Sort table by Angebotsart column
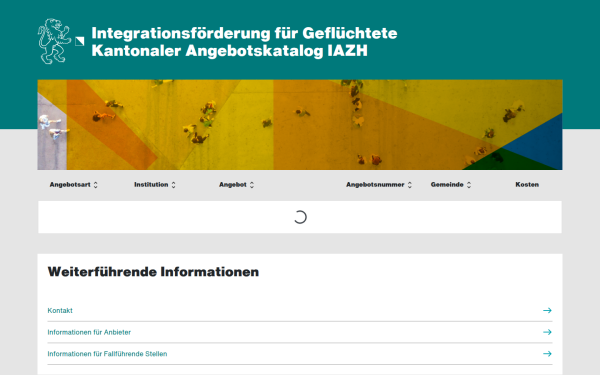600x375 pixels. pyautogui.click(x=73, y=184)
